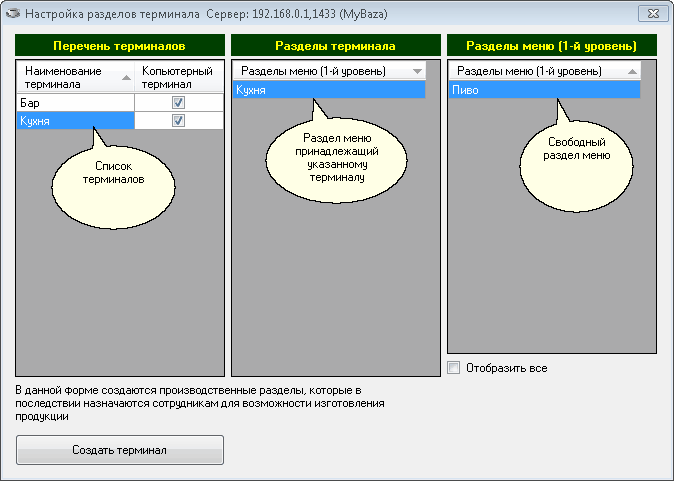Select the 'Бар' terminal row
The width and height of the screenshot is (674, 481).
click(75, 103)
